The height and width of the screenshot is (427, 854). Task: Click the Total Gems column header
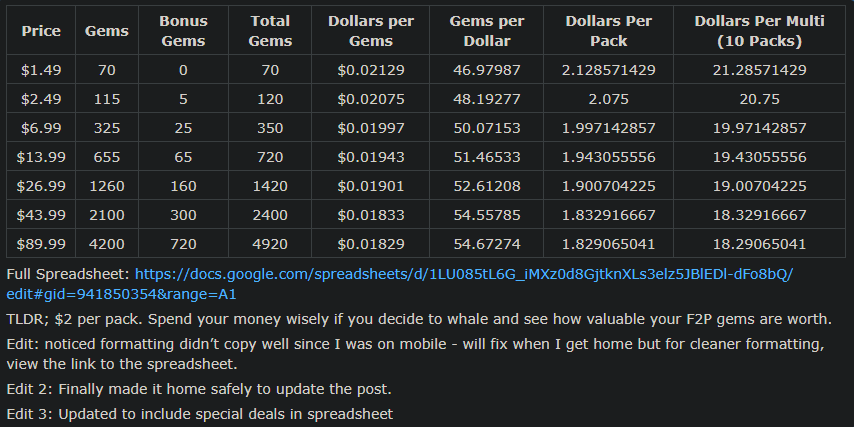click(x=270, y=31)
